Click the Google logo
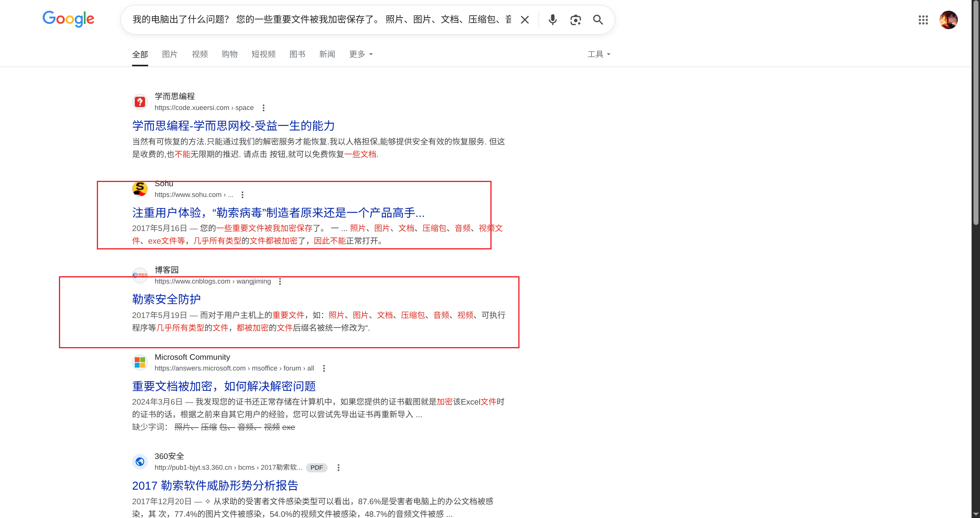Screen dimensions: 980x518 point(69,19)
